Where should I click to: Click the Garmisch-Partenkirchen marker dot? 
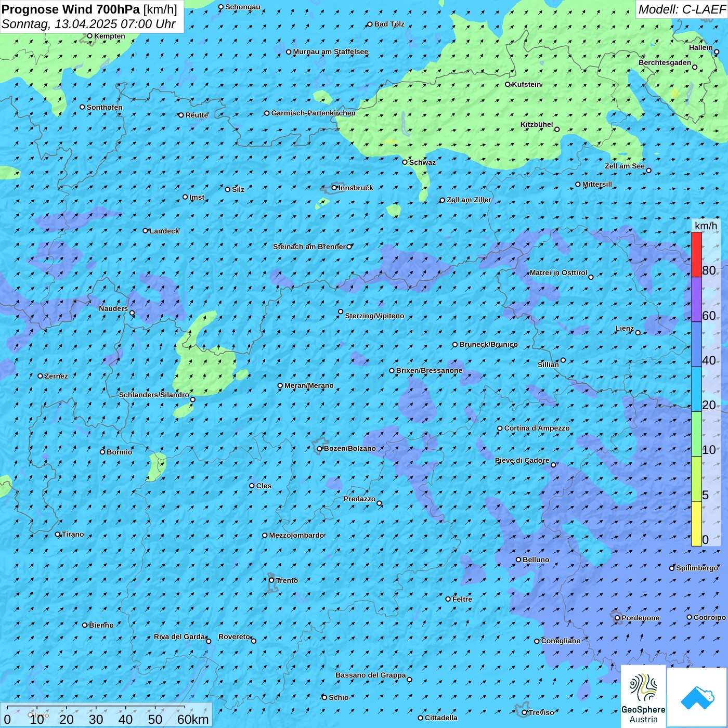point(267,113)
